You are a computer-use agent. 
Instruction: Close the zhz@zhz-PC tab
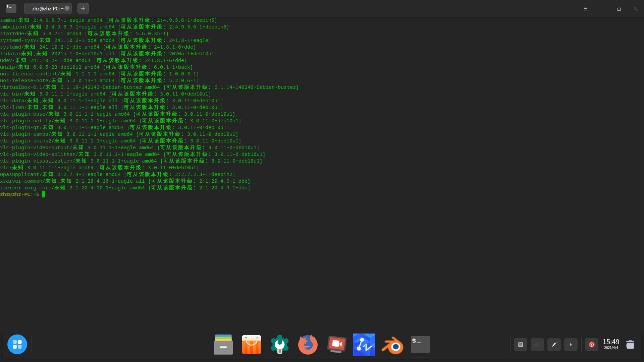tap(67, 8)
